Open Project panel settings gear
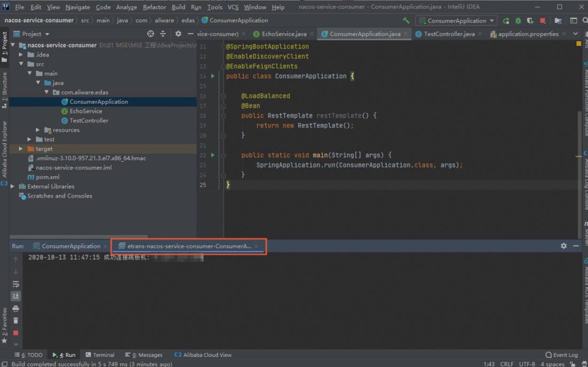 pyautogui.click(x=178, y=34)
